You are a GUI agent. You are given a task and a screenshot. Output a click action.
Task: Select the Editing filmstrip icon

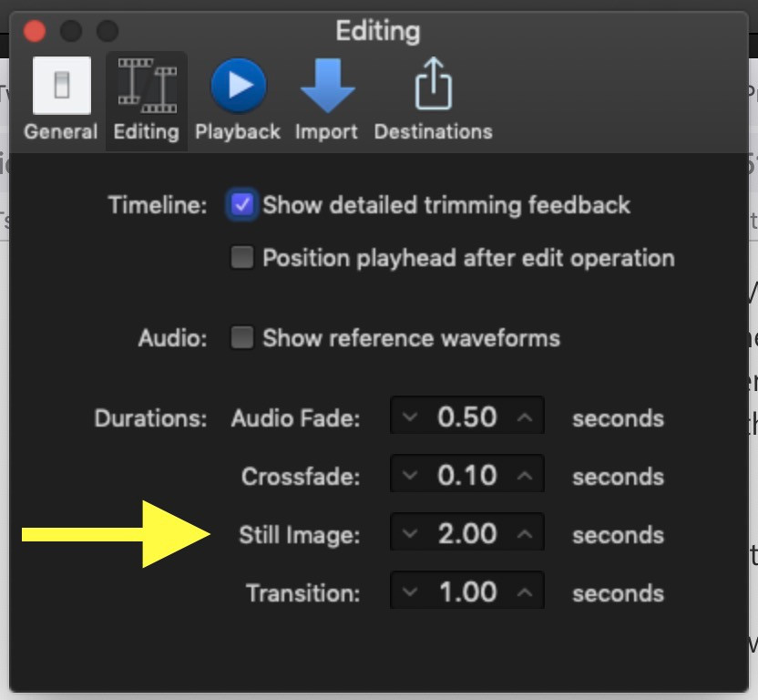coord(146,86)
